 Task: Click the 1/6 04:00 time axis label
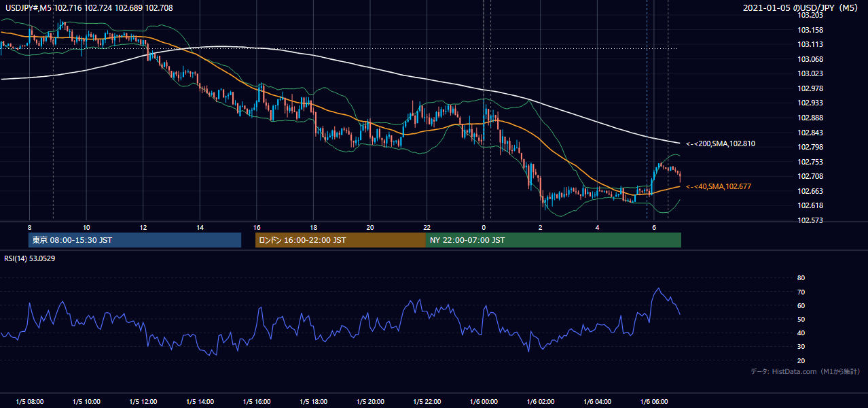[x=597, y=402]
